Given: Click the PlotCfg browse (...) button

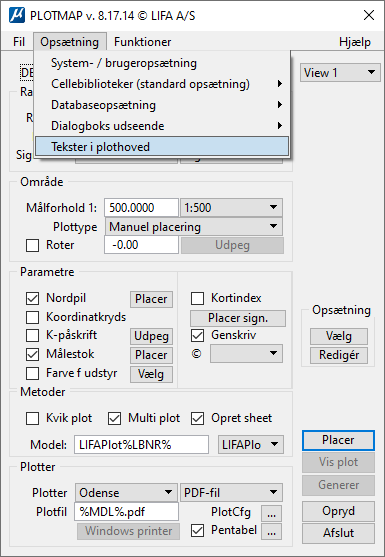Looking at the screenshot, I should click(x=272, y=513).
